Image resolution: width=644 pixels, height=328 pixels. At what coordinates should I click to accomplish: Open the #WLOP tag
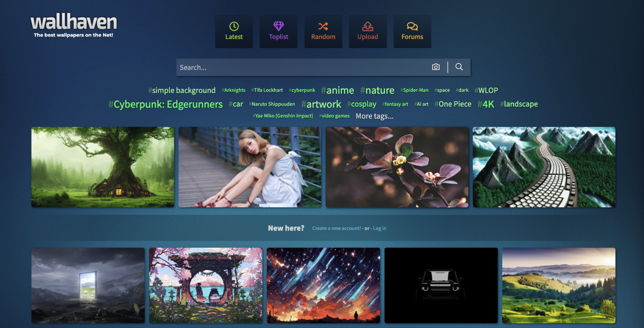coord(486,90)
